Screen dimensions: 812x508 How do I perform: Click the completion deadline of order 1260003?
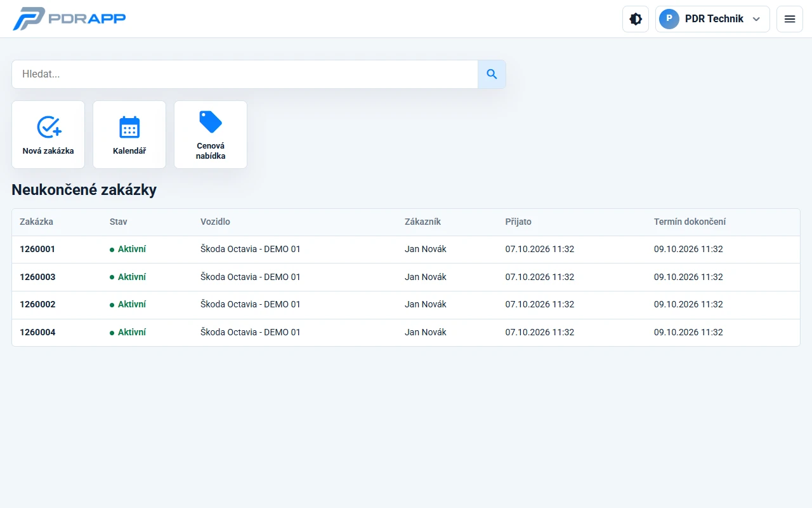(x=688, y=277)
